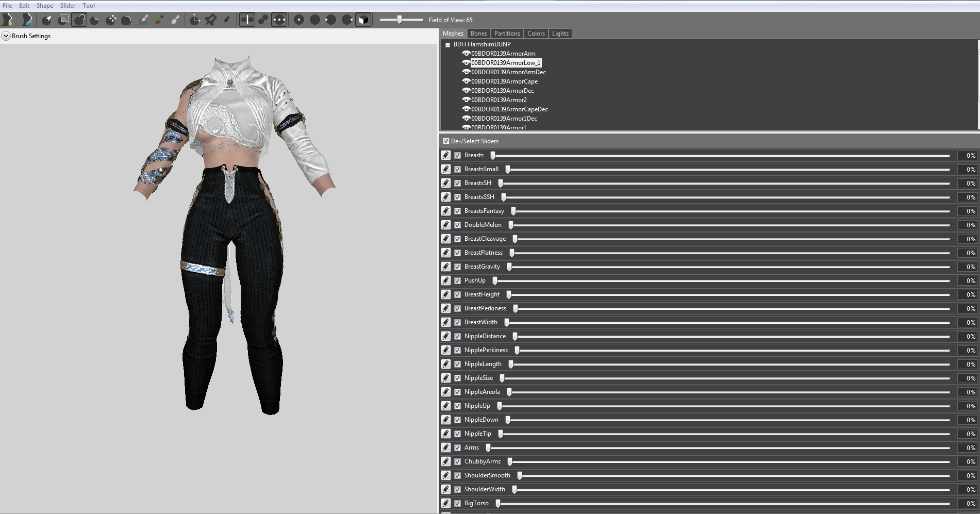
Task: Click the brush preset with left dot
Action: pos(331,20)
